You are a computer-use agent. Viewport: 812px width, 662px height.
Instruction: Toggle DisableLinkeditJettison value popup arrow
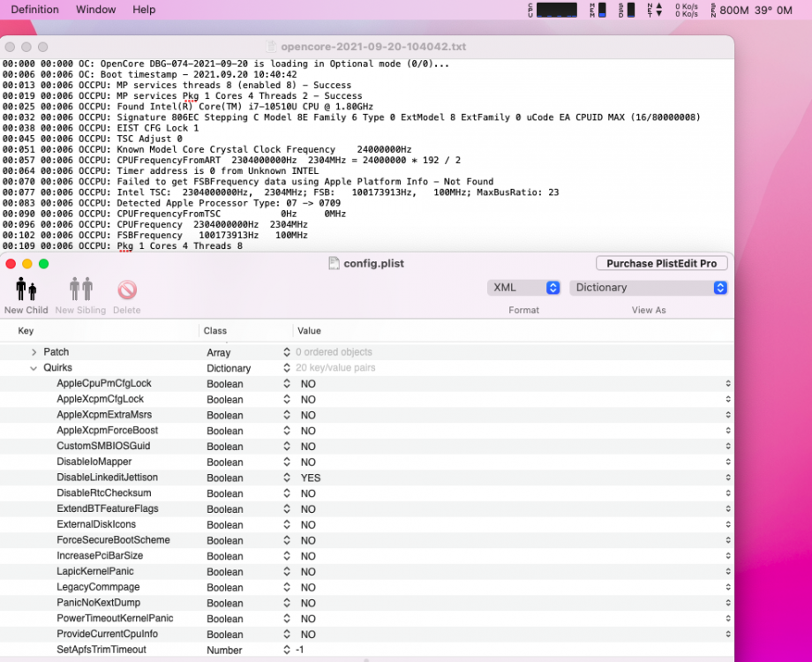[728, 478]
